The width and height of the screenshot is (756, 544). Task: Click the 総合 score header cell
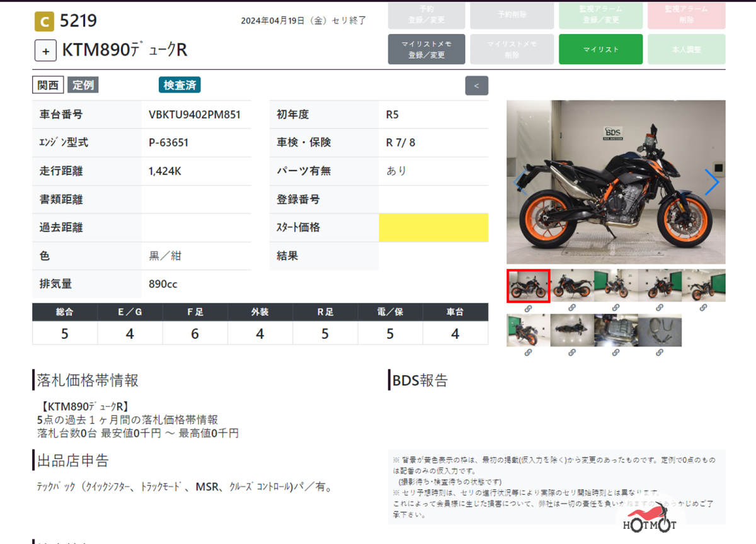click(x=65, y=312)
